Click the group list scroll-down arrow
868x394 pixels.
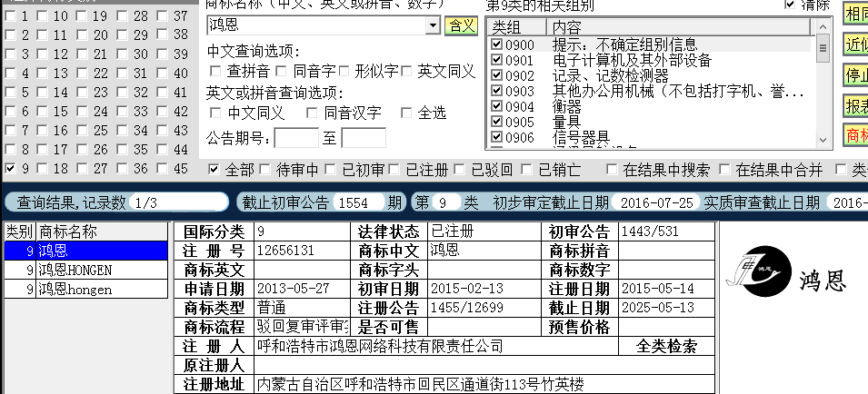822,141
